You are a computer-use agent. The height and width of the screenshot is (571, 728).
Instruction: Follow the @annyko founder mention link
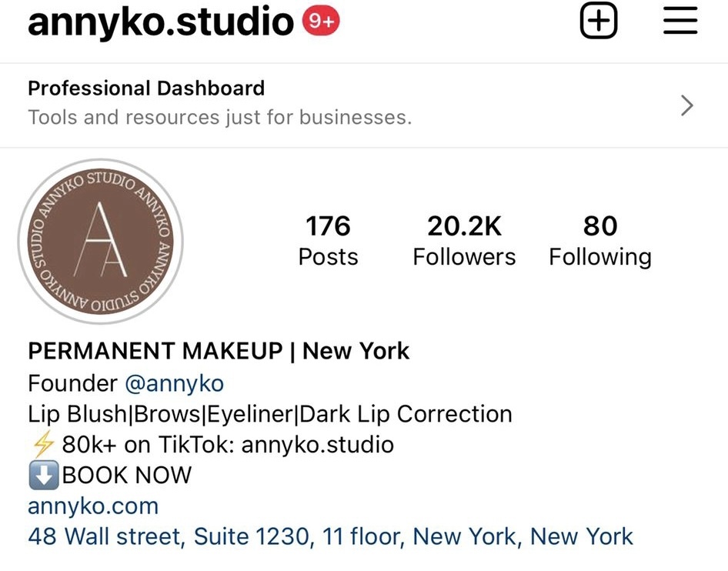tap(174, 383)
